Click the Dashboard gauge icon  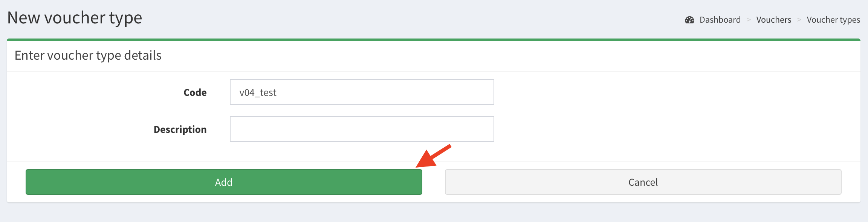(689, 20)
